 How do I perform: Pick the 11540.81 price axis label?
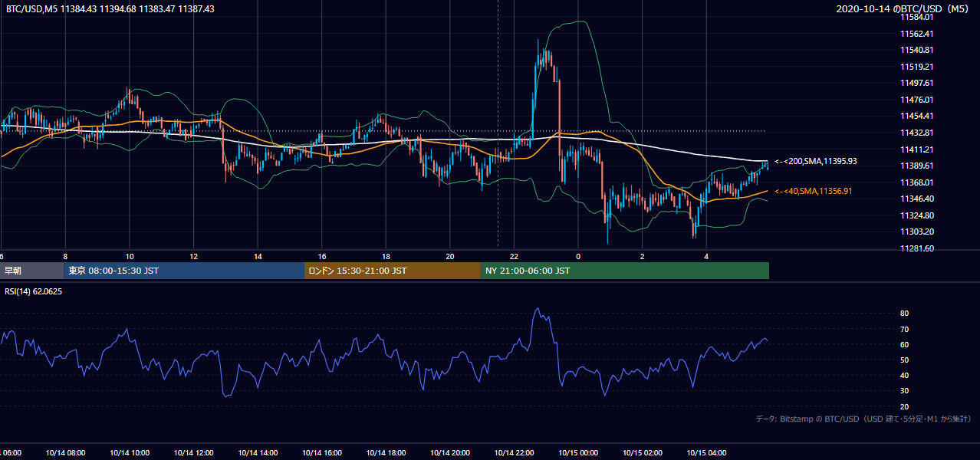click(x=917, y=50)
